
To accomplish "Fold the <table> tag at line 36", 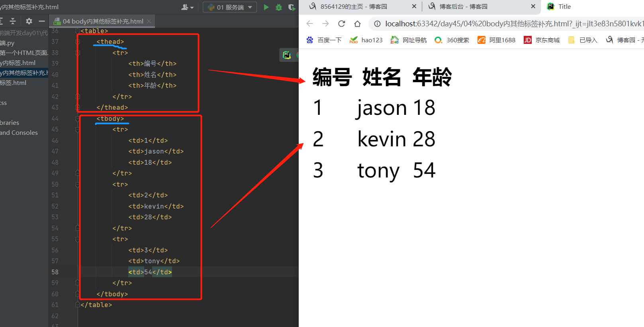I will coord(78,31).
